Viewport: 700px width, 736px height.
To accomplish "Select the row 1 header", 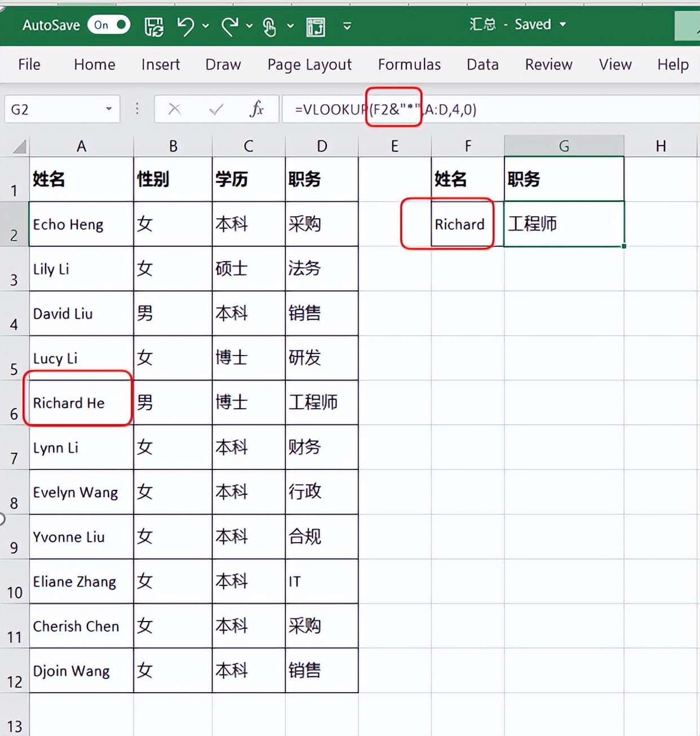I will tap(14, 179).
